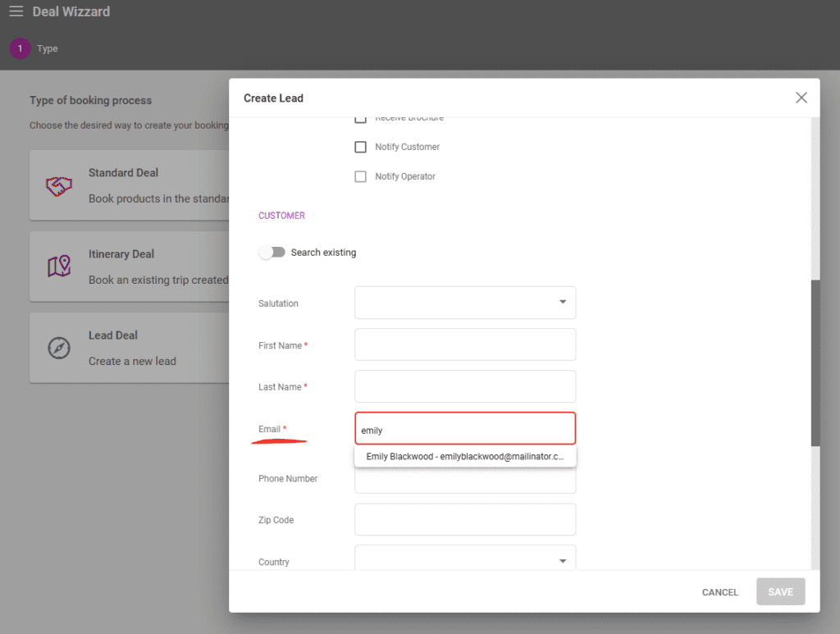
Task: Select the Itinerary Deal map icon
Action: point(58,266)
